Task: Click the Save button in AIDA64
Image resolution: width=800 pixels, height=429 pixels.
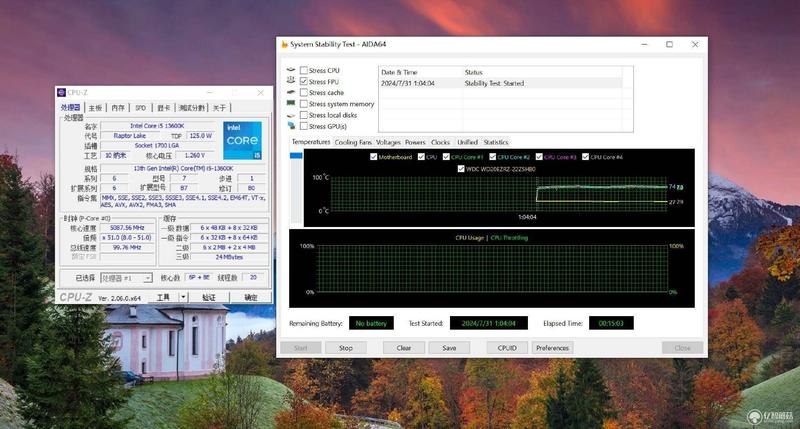Action: point(449,348)
